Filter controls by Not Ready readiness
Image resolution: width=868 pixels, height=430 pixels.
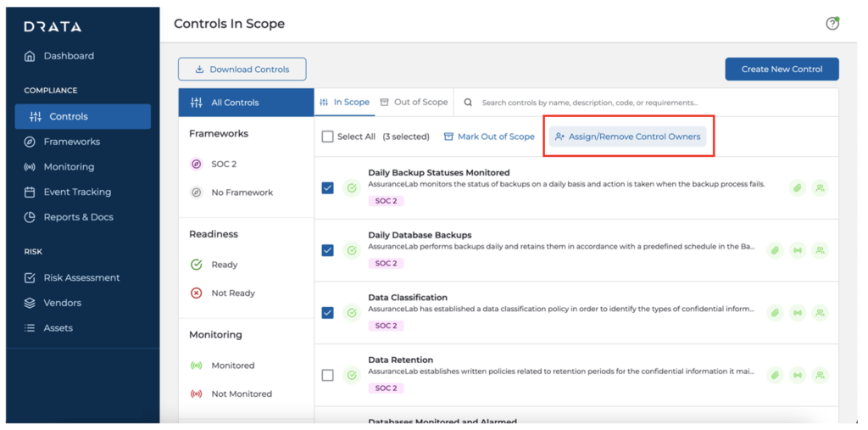tap(232, 293)
